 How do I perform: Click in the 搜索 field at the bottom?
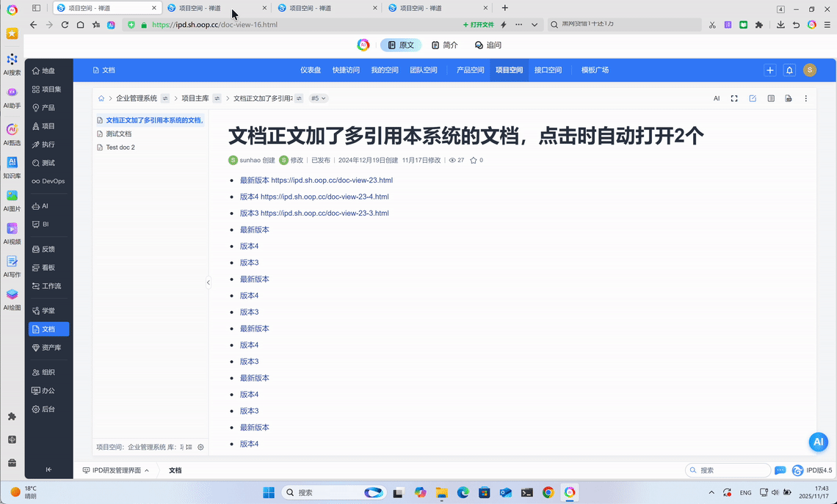click(x=727, y=470)
